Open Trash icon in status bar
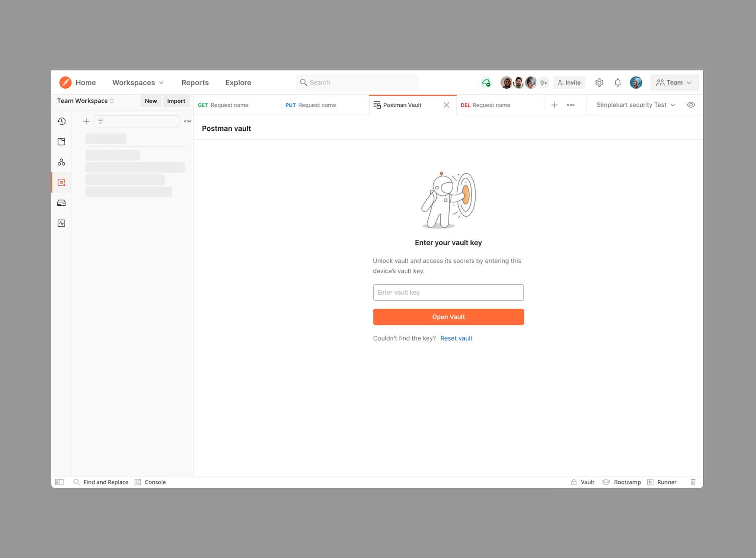The image size is (756, 558). tap(693, 482)
